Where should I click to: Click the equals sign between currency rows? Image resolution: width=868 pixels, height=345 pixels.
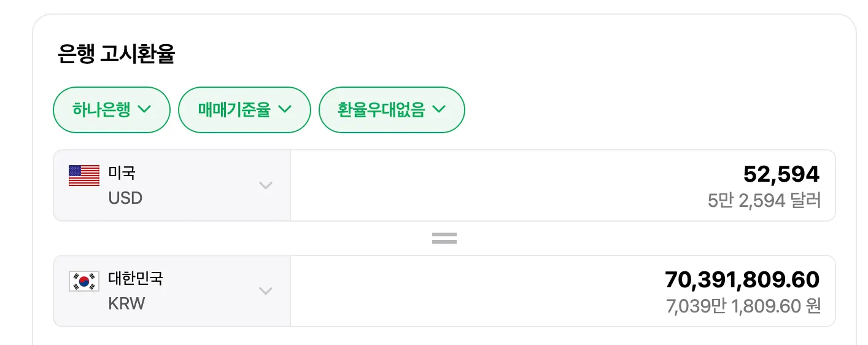point(444,238)
